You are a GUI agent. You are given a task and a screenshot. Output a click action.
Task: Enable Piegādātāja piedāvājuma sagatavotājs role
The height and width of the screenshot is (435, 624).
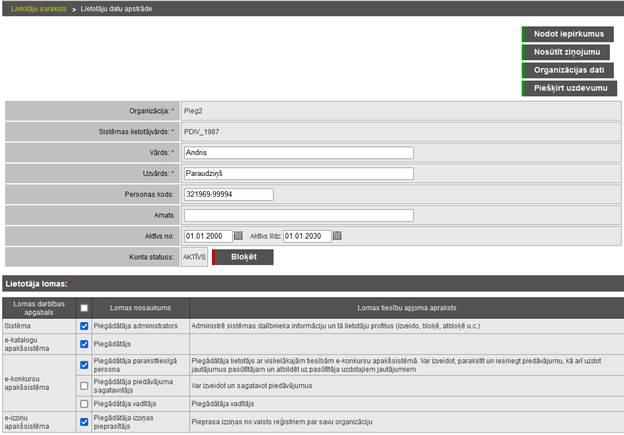tap(84, 386)
